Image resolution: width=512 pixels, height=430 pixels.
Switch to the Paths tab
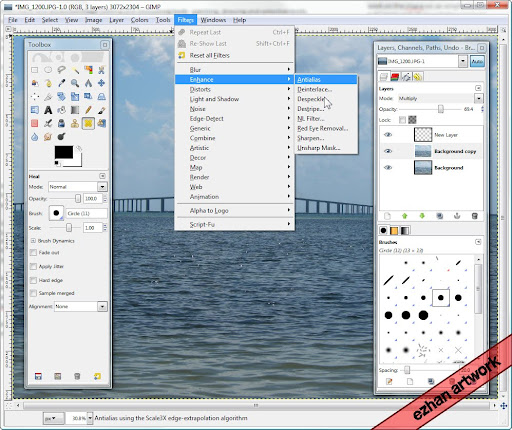[406, 77]
